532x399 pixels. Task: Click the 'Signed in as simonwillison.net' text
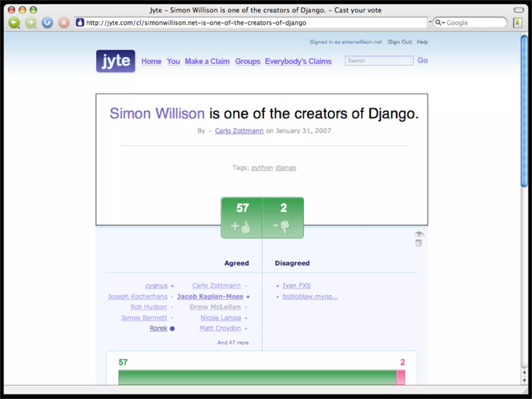(346, 42)
